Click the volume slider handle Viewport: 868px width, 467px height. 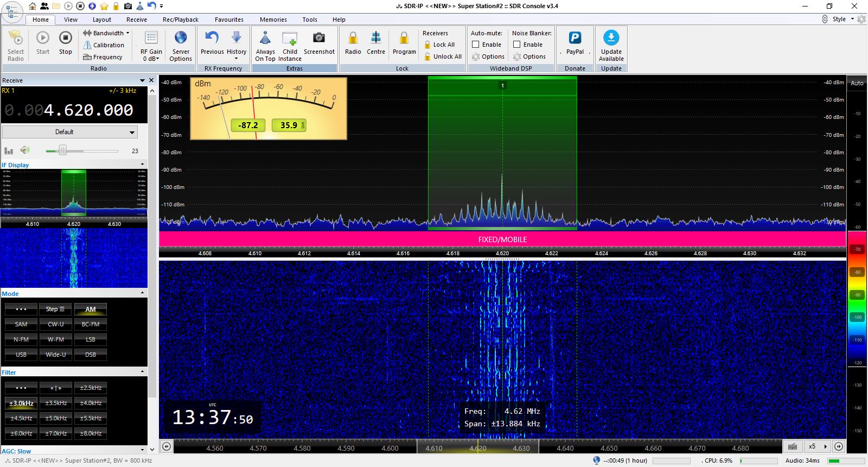[x=62, y=150]
